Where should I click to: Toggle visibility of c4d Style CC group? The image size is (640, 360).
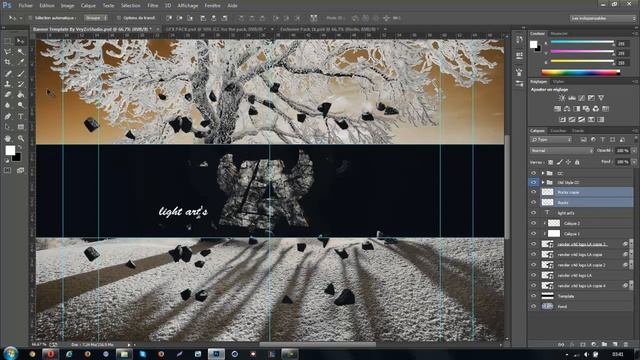tap(533, 182)
